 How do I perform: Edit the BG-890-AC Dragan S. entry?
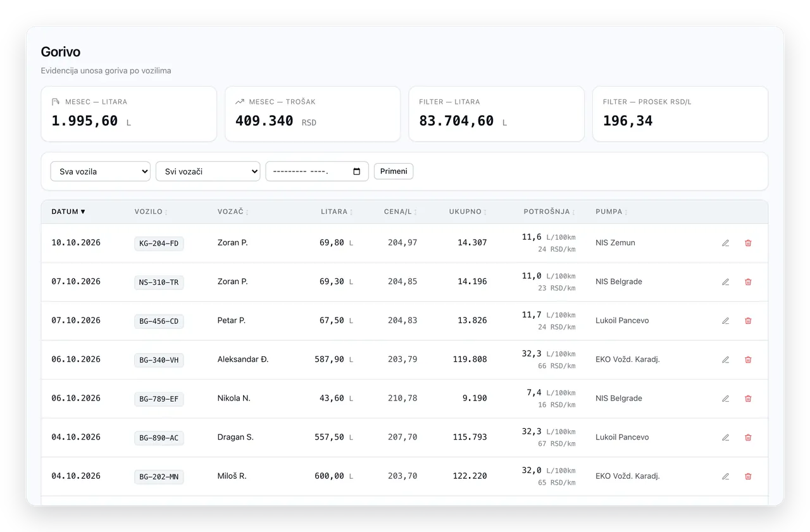(726, 438)
